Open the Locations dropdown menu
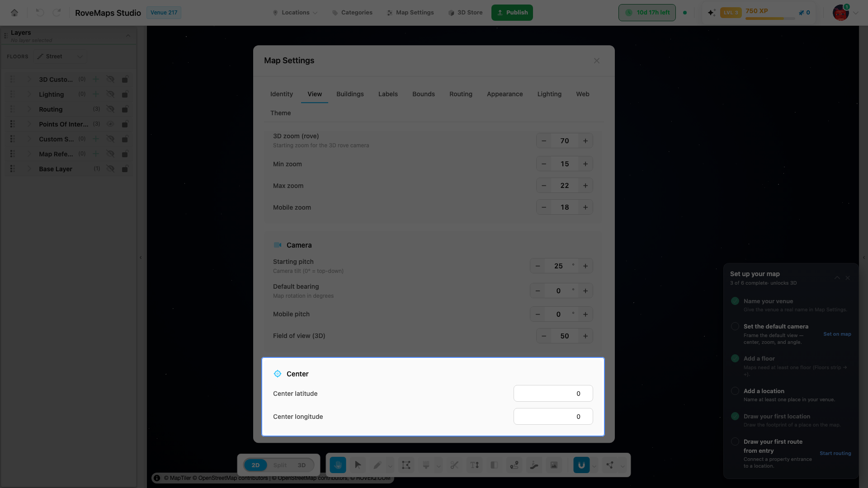Image resolution: width=868 pixels, height=488 pixels. tap(295, 13)
